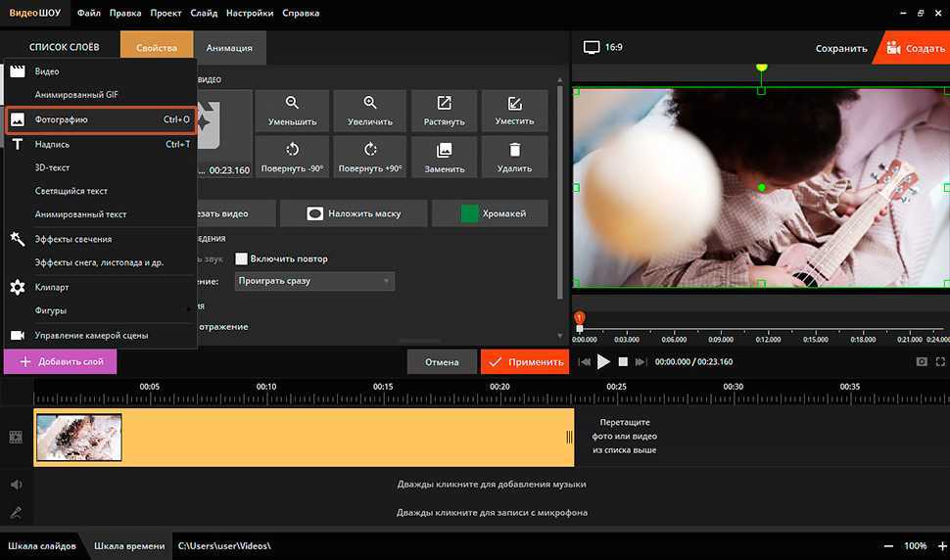Open fullscreen preview icon

tap(940, 362)
